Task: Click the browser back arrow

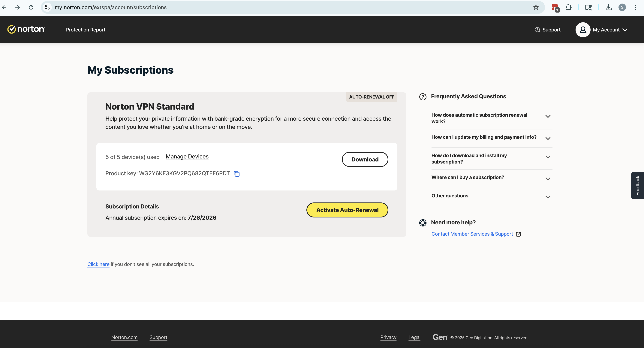Action: point(4,7)
